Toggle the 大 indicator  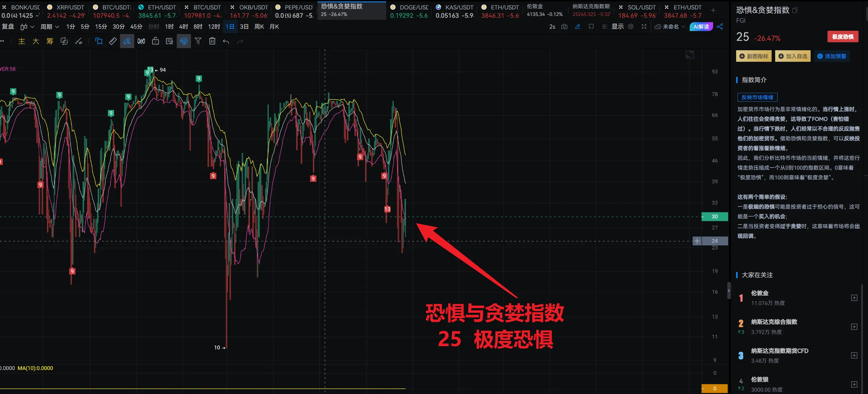click(x=36, y=41)
